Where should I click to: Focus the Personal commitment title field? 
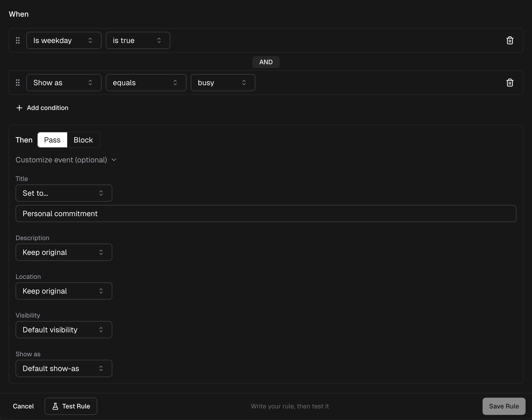(266, 213)
